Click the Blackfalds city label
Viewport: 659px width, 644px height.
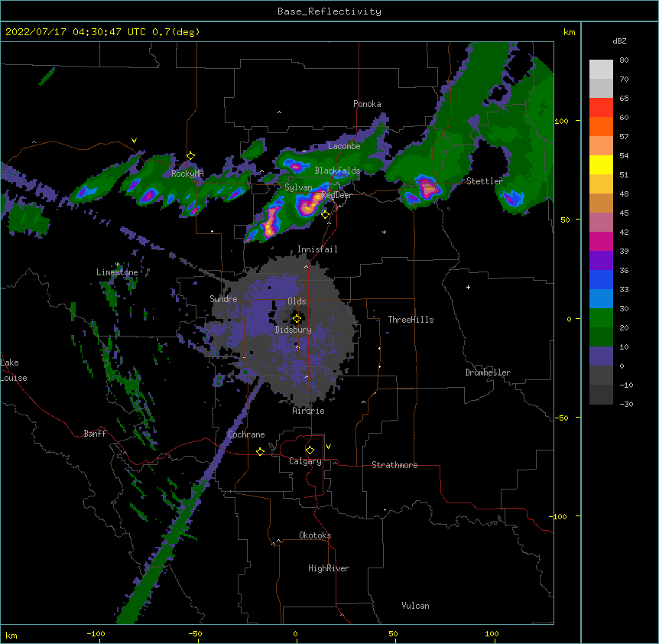click(x=337, y=171)
